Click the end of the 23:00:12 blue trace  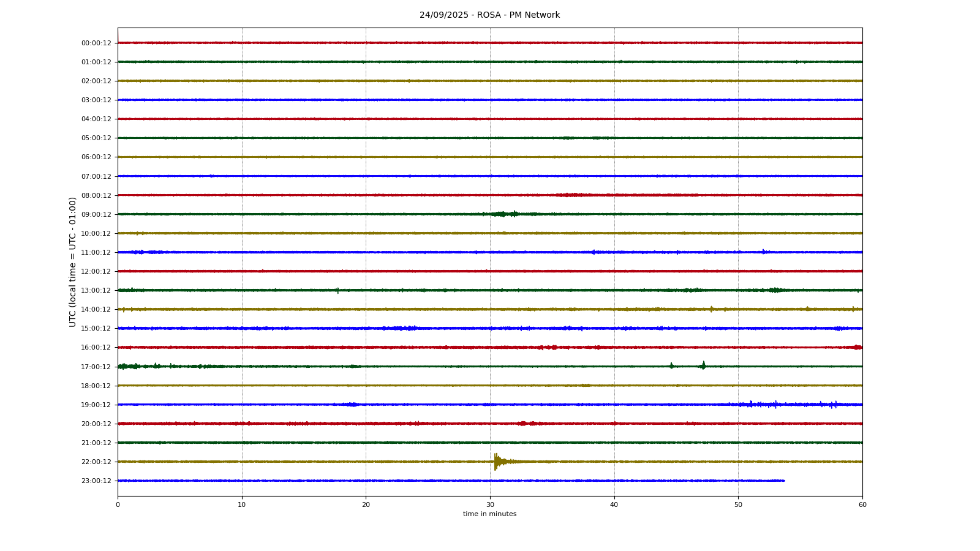pos(783,481)
